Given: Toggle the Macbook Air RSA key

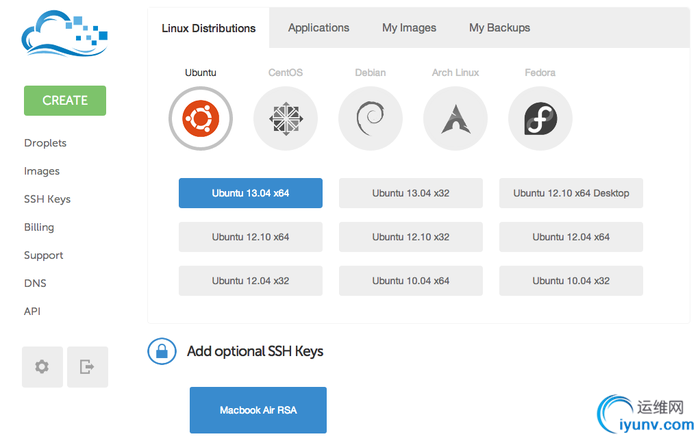Looking at the screenshot, I should point(258,410).
